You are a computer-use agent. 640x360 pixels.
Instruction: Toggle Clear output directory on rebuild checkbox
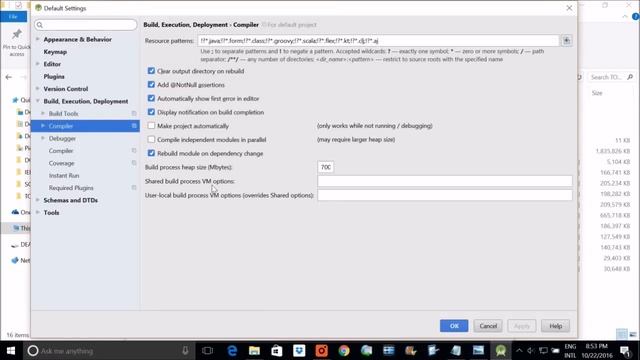[x=151, y=71]
